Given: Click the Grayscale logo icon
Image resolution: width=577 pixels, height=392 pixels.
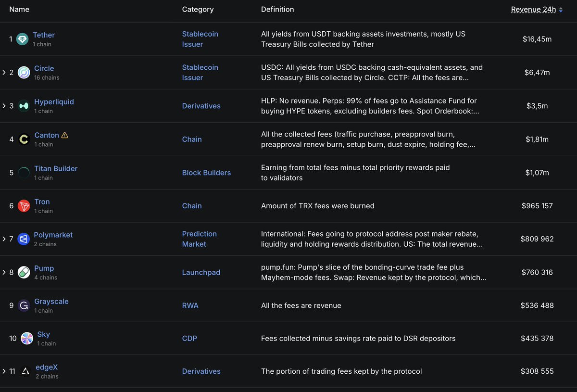Looking at the screenshot, I should point(24,305).
